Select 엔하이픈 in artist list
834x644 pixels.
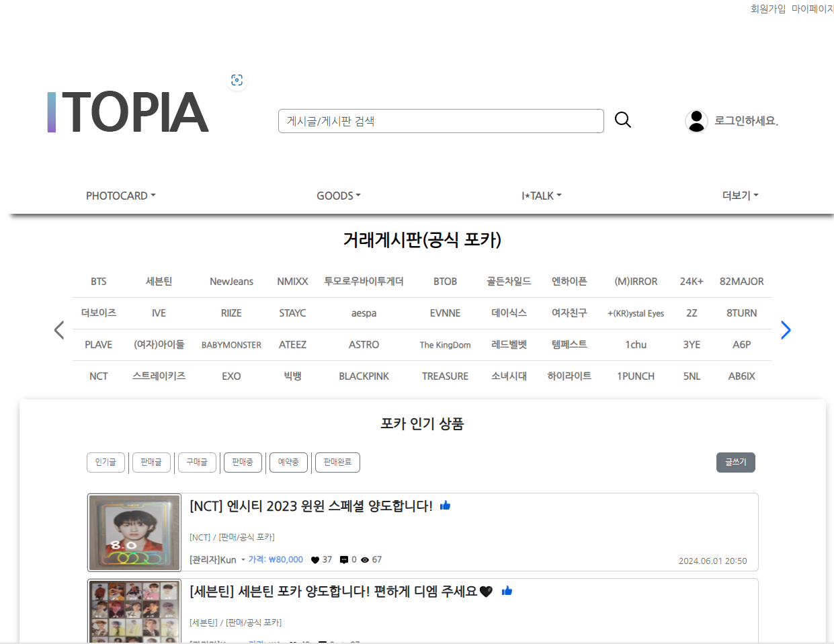coord(569,282)
